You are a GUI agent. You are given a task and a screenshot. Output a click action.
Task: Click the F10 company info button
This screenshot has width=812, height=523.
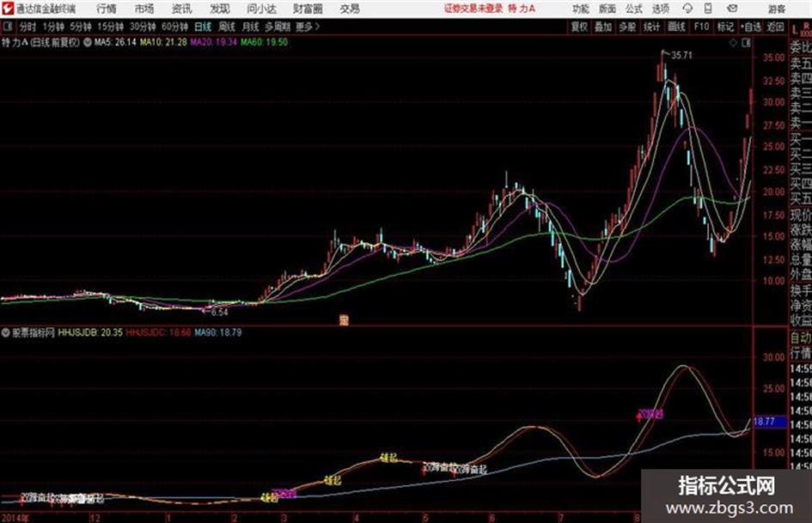click(x=701, y=27)
